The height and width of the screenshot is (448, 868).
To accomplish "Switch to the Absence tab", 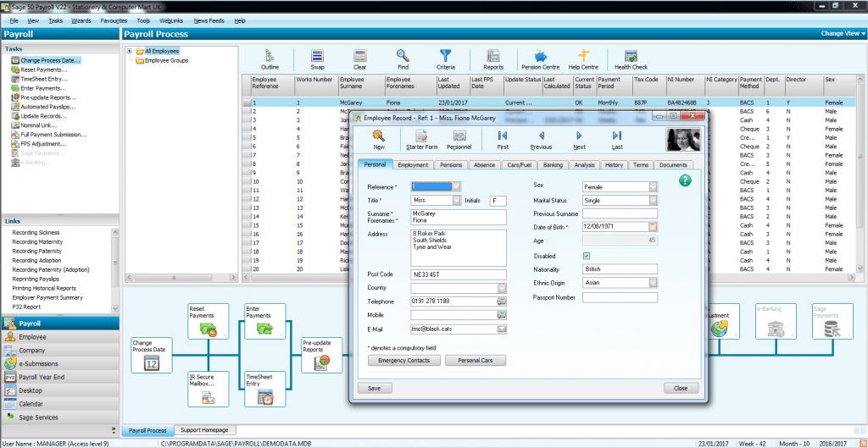I will click(485, 165).
